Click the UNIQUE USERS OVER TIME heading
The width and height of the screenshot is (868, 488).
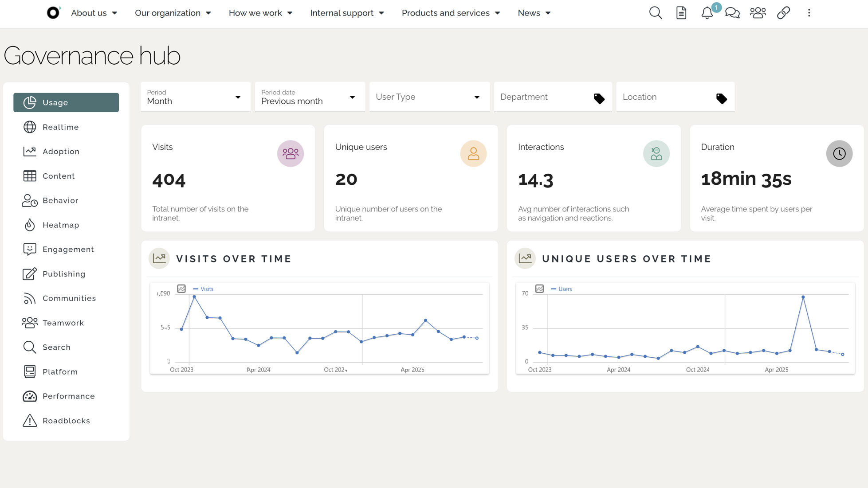pos(627,259)
